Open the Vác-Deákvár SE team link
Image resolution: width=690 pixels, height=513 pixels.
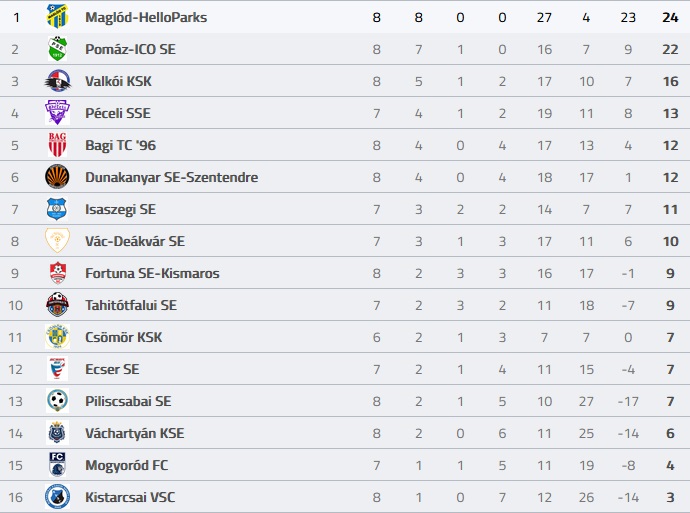point(134,241)
